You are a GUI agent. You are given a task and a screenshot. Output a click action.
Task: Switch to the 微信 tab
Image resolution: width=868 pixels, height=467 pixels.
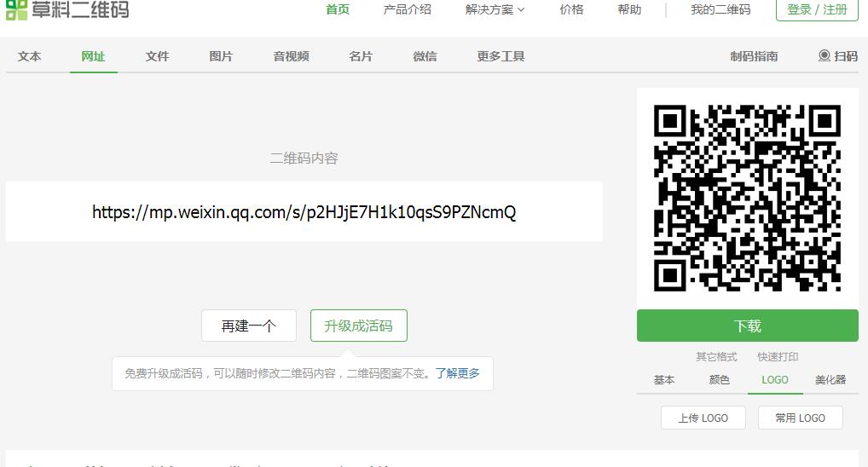pyautogui.click(x=425, y=56)
